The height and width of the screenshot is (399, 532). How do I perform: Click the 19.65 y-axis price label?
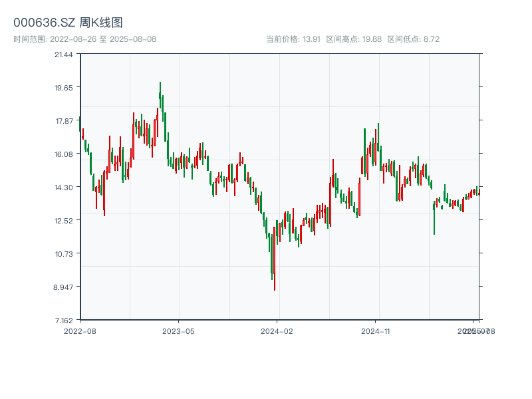(64, 87)
